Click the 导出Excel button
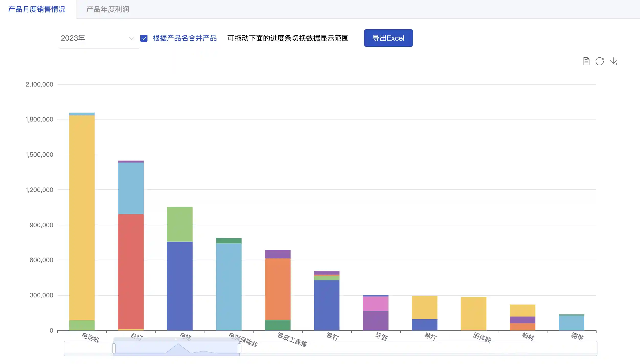The width and height of the screenshot is (640, 364). pyautogui.click(x=388, y=38)
